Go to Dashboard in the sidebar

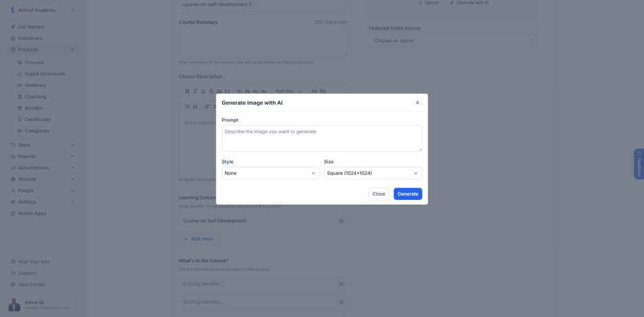[30, 38]
